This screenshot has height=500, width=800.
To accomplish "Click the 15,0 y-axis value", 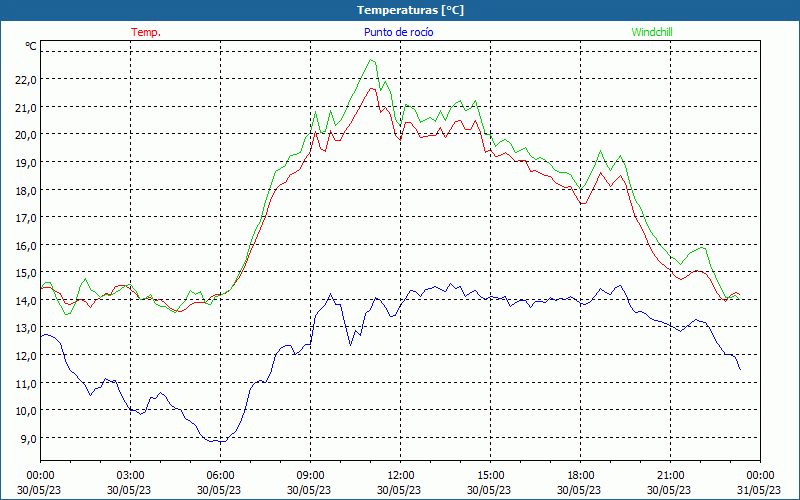I will [x=27, y=273].
